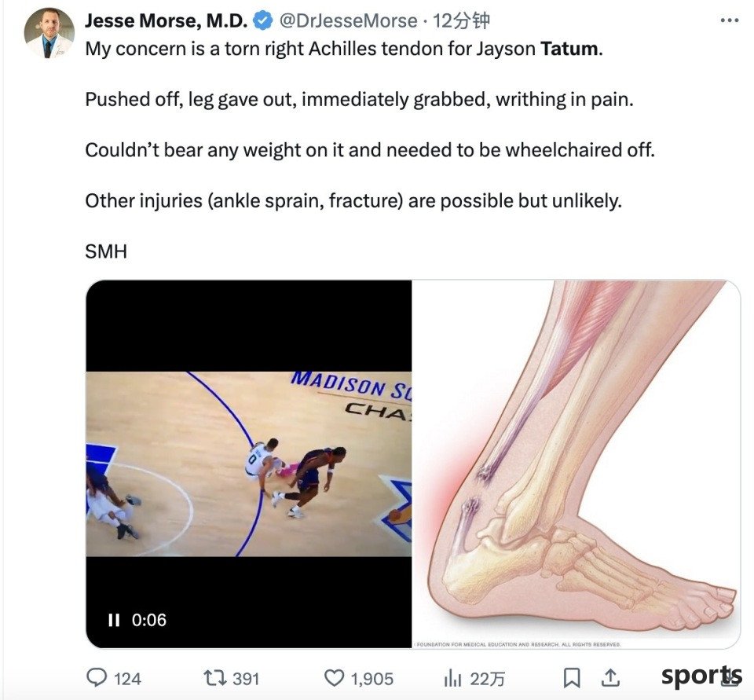Click the 391 retweet count
This screenshot has height=700, width=754.
point(246,679)
